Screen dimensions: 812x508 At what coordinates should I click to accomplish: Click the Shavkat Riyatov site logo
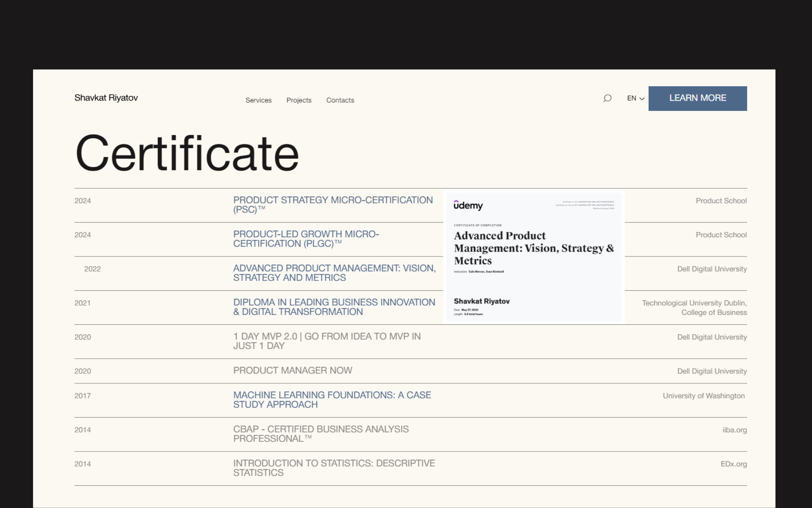pos(106,98)
